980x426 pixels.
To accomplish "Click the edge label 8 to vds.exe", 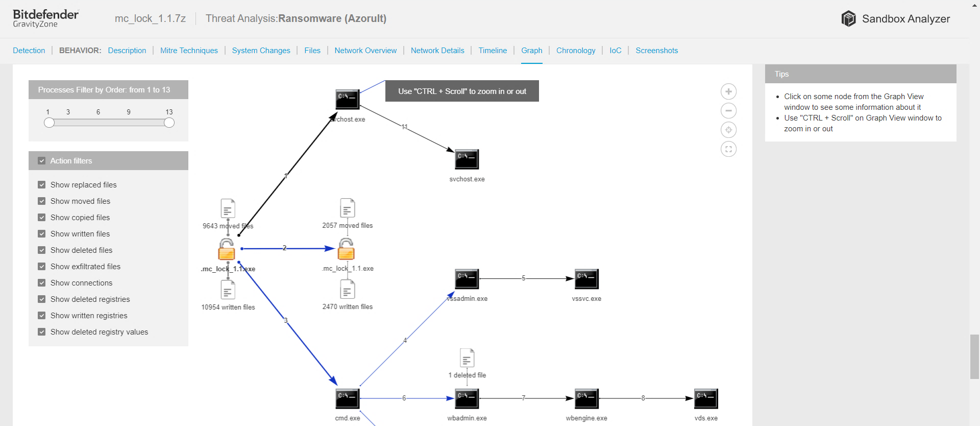I will pos(643,397).
